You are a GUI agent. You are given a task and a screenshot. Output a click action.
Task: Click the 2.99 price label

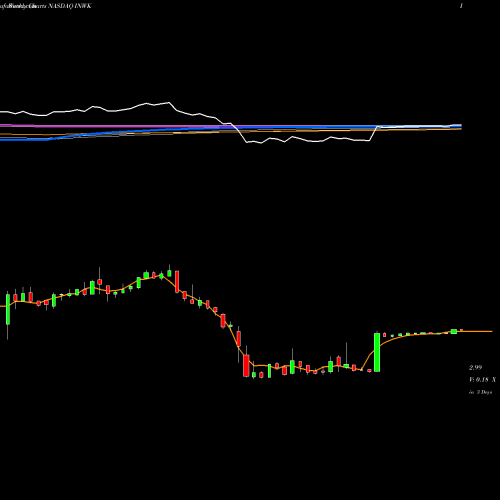coord(476,368)
